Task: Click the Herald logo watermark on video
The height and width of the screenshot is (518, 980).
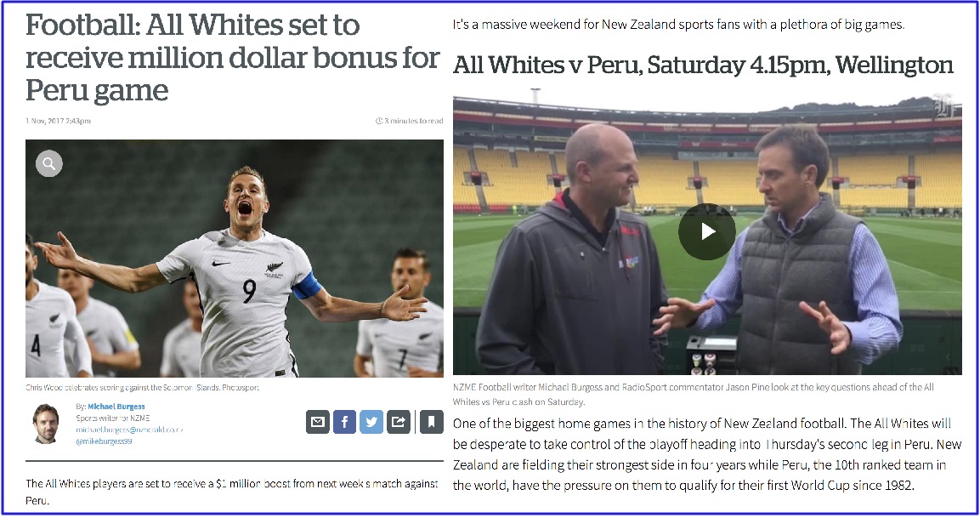Action: click(x=943, y=106)
